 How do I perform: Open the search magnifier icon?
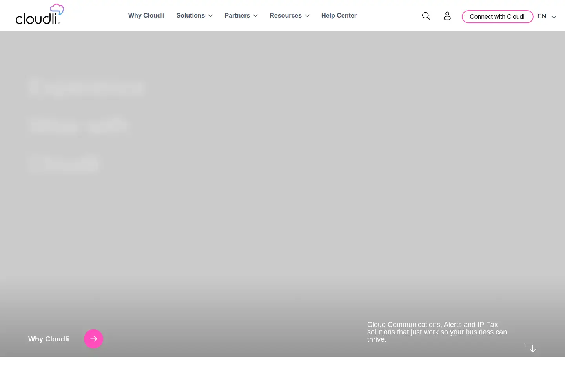(426, 16)
